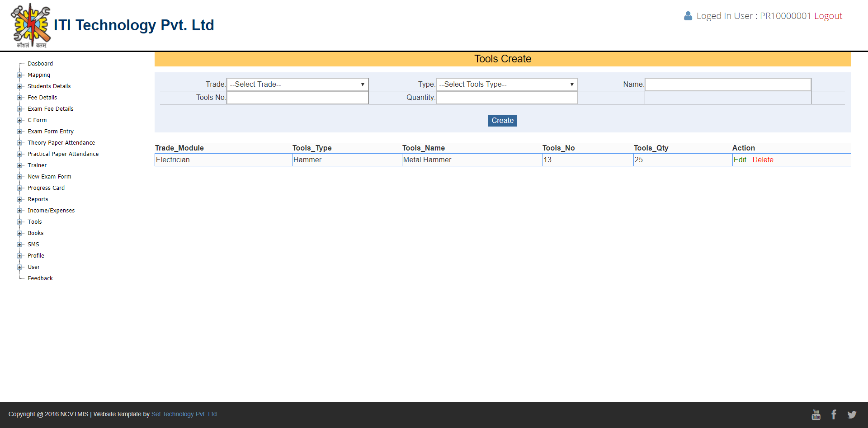Viewport: 868px width, 428px height.
Task: Click the ITI Technology logo image
Action: [31, 25]
